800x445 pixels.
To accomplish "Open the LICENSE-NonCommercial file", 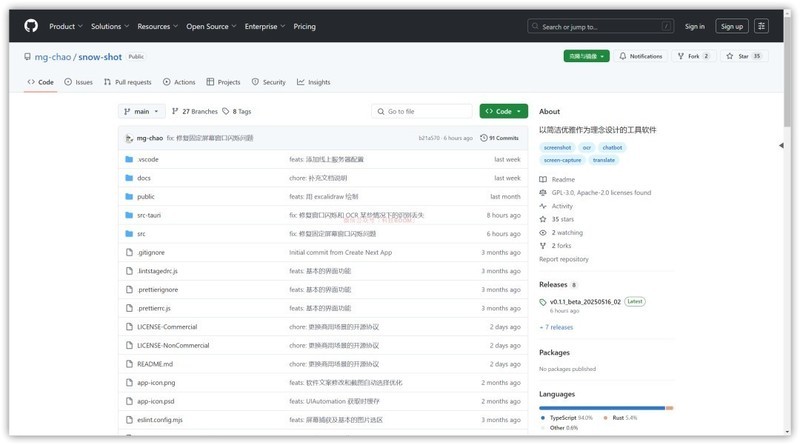I will pos(173,345).
